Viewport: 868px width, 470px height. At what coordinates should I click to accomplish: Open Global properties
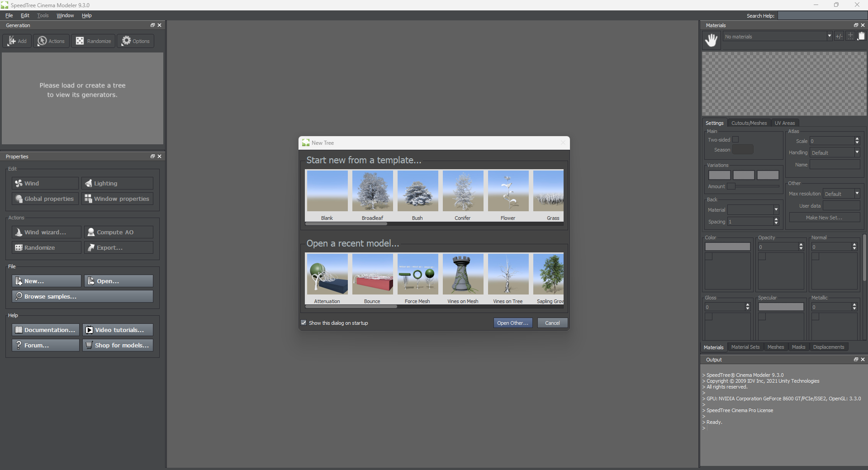(x=45, y=199)
